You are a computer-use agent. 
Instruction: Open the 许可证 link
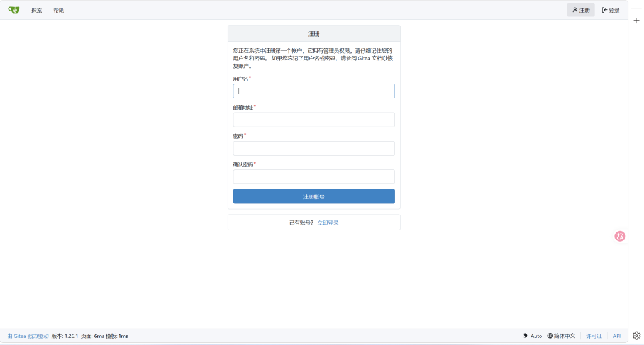[594, 336]
